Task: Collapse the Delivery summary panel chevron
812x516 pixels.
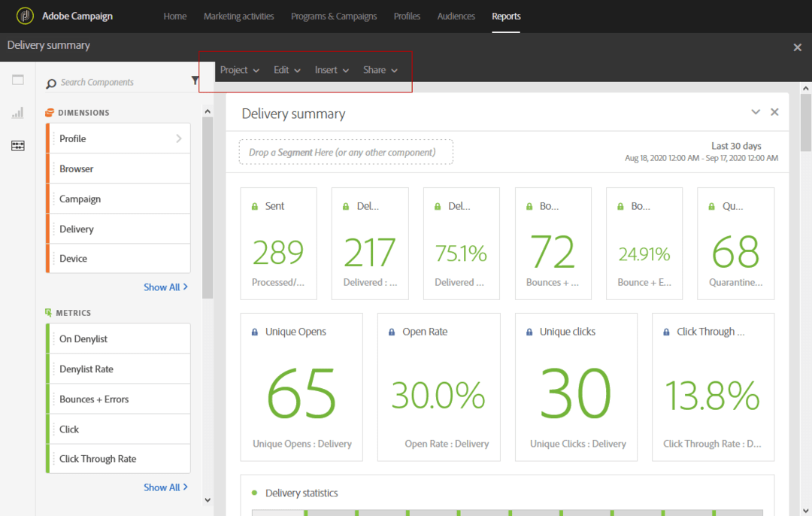Action: pos(756,111)
